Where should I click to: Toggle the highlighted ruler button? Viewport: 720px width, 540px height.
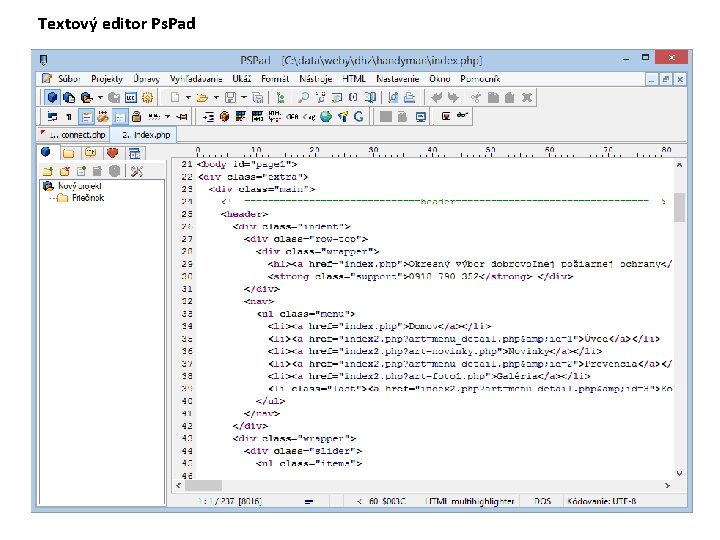click(119, 117)
